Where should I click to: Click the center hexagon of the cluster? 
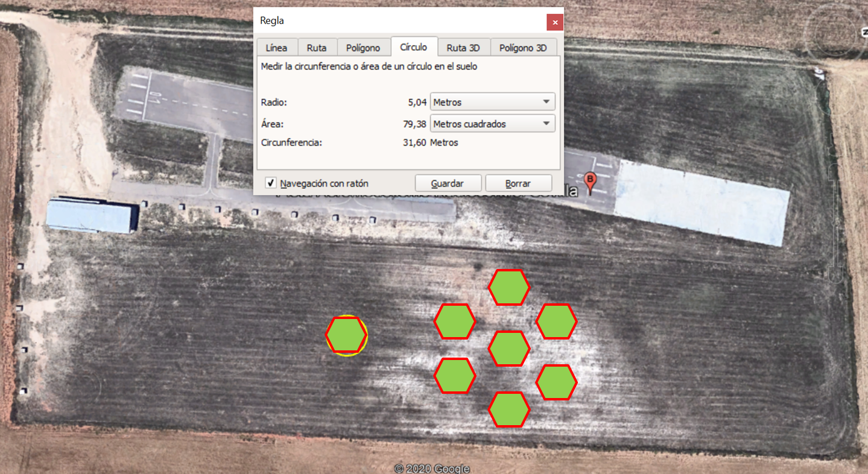tap(508, 349)
